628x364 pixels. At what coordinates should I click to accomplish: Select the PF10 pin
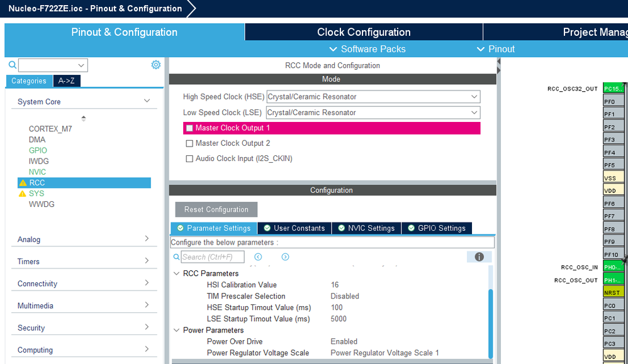click(613, 255)
